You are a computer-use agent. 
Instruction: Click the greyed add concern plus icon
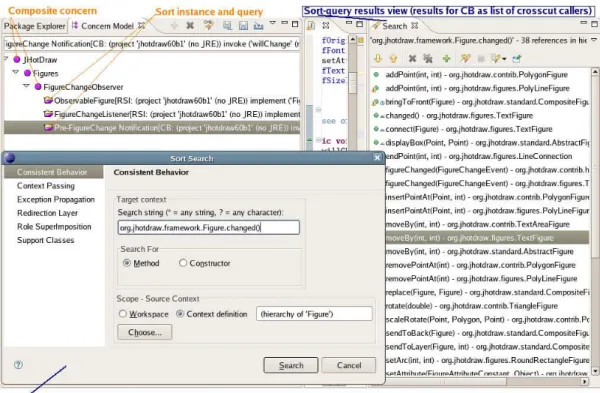coord(174,26)
